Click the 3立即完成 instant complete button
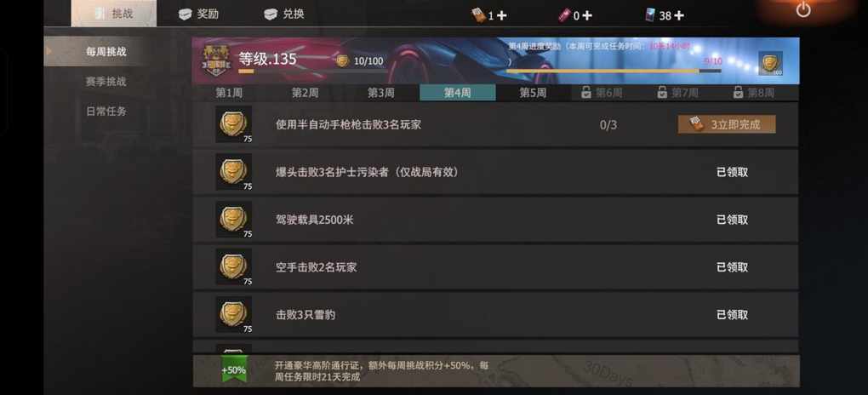The height and width of the screenshot is (395, 868). (x=727, y=124)
